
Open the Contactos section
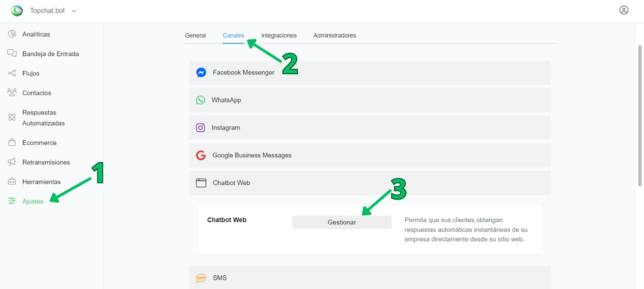pos(37,93)
